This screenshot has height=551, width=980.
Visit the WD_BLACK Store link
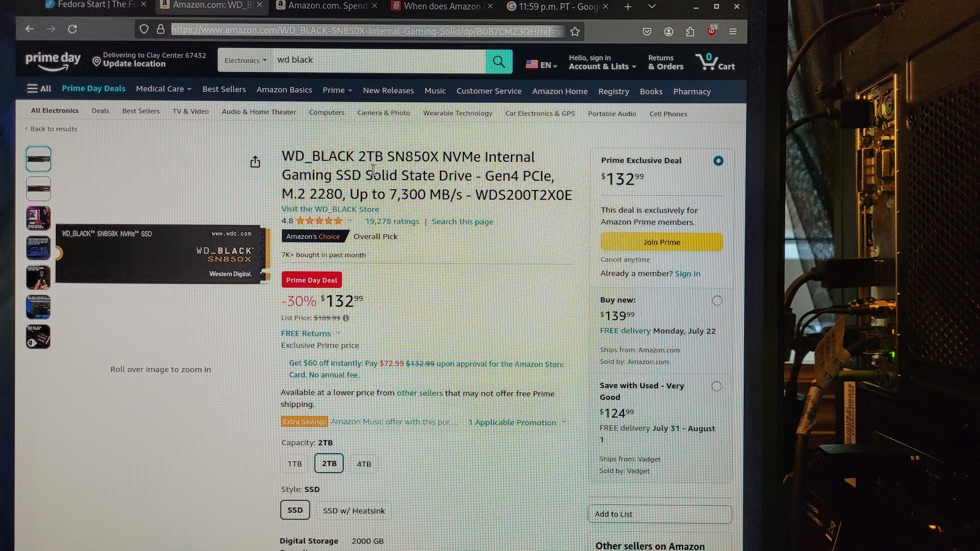tap(330, 209)
